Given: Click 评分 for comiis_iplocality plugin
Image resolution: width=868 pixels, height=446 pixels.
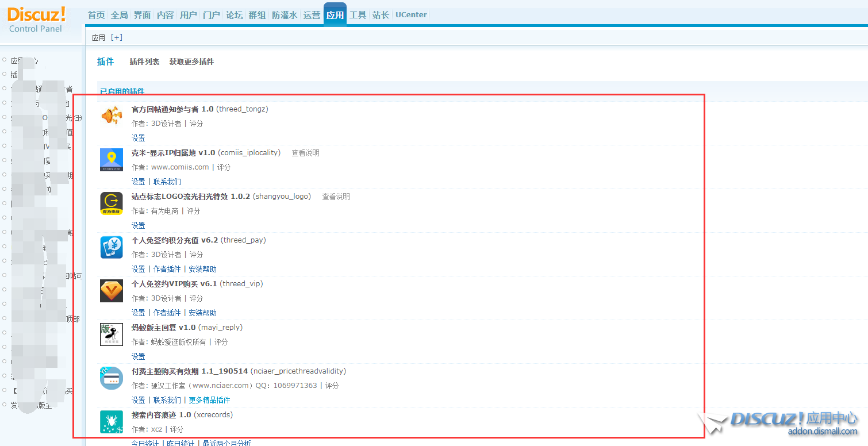Looking at the screenshot, I should point(224,167).
